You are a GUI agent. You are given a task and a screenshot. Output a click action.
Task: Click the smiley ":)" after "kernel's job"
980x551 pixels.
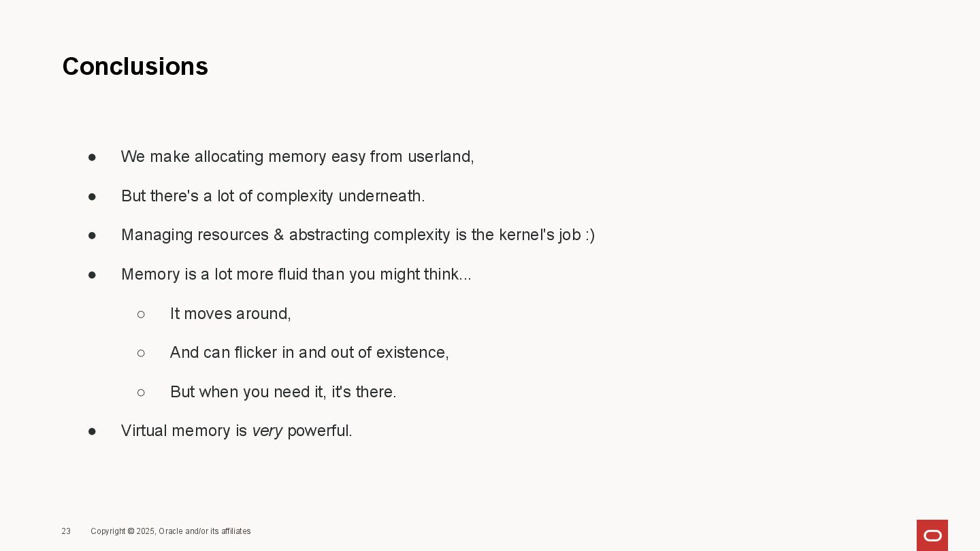pyautogui.click(x=589, y=235)
